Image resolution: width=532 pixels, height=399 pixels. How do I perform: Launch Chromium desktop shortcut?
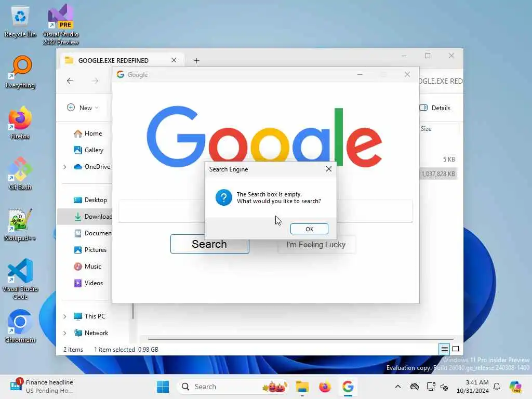pos(20,326)
